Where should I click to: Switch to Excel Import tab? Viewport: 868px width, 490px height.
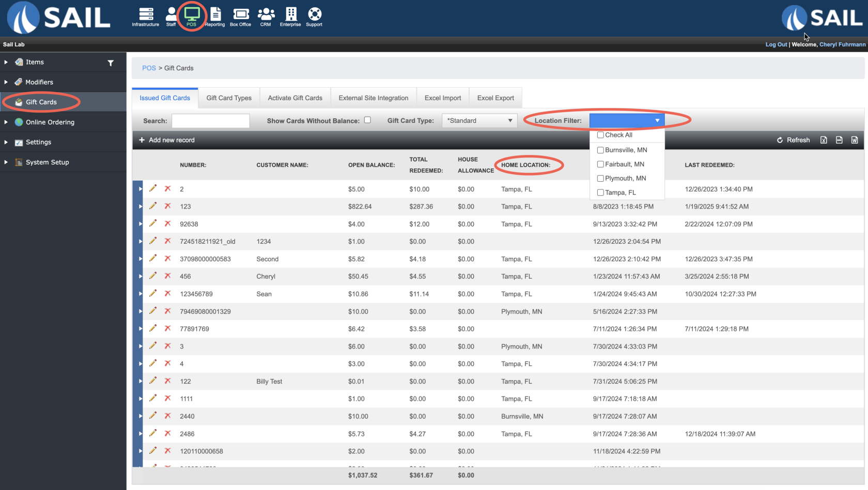pyautogui.click(x=443, y=98)
